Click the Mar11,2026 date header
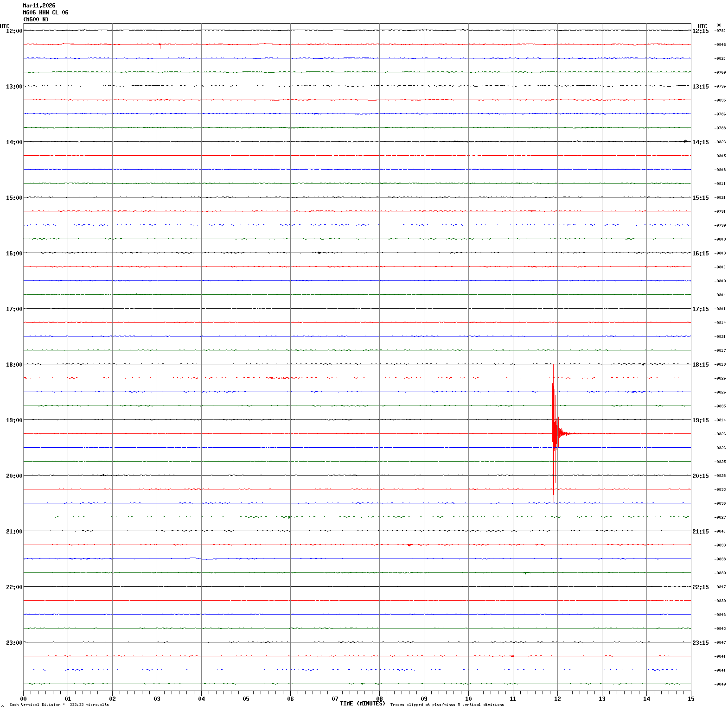728x711 pixels. (39, 6)
